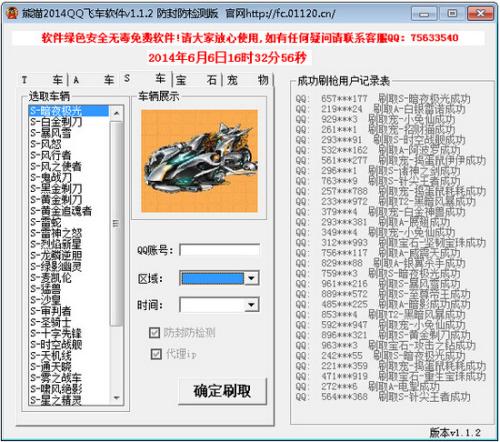
Task: Select S-龙麟逆胆 in the vehicle list
Action: pyautogui.click(x=69, y=256)
